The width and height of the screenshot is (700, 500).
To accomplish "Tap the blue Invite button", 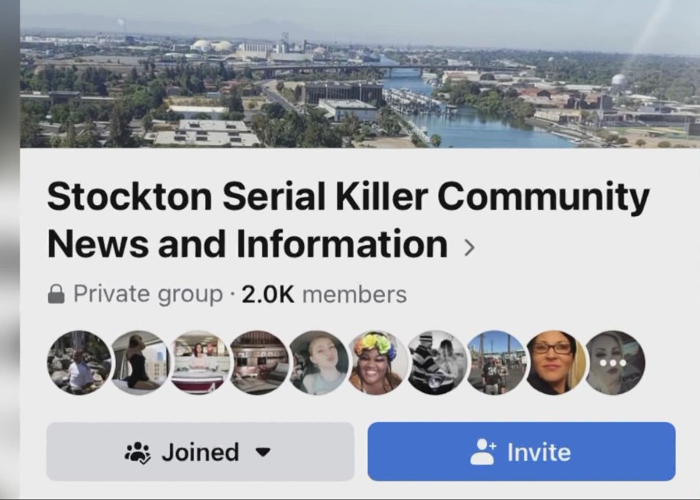I will tap(521, 451).
